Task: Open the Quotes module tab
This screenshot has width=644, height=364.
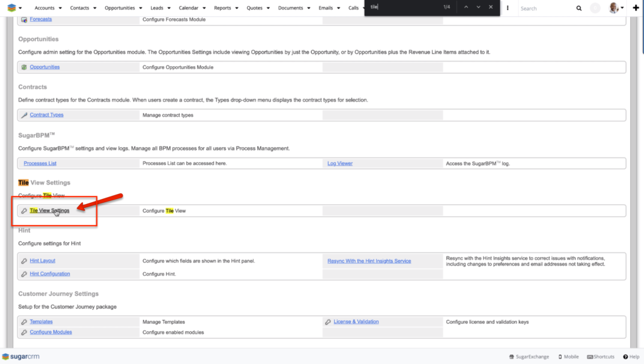Action: point(255,8)
